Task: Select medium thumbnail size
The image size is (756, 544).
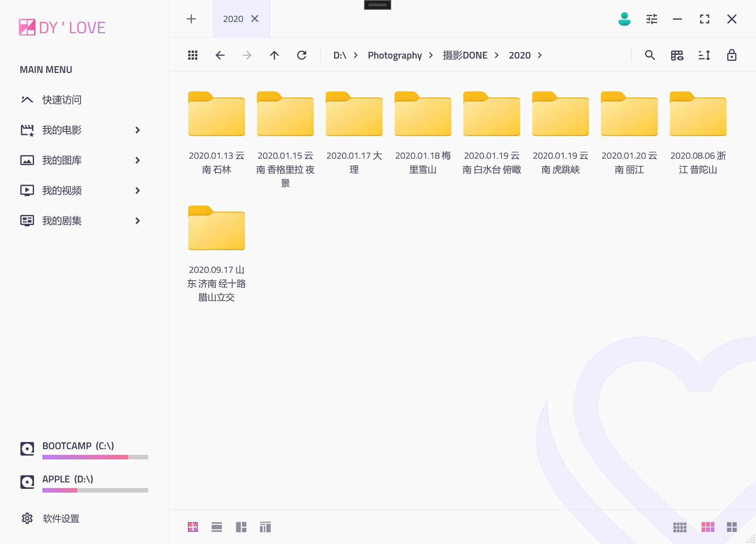Action: (x=708, y=527)
